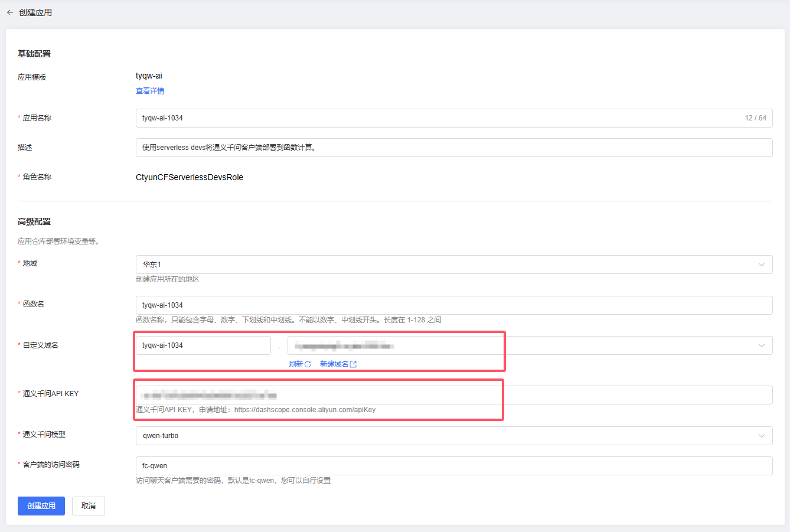This screenshot has width=790, height=532.
Task: Go back using the arrow beside 创建应用
Action: point(10,12)
